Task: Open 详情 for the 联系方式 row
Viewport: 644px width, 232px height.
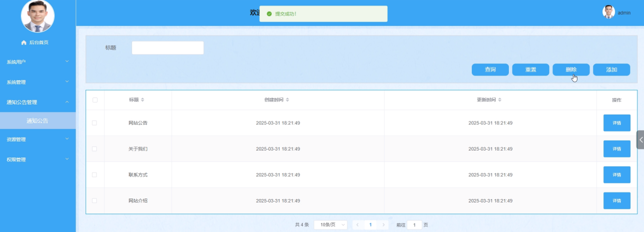Action: click(x=617, y=175)
